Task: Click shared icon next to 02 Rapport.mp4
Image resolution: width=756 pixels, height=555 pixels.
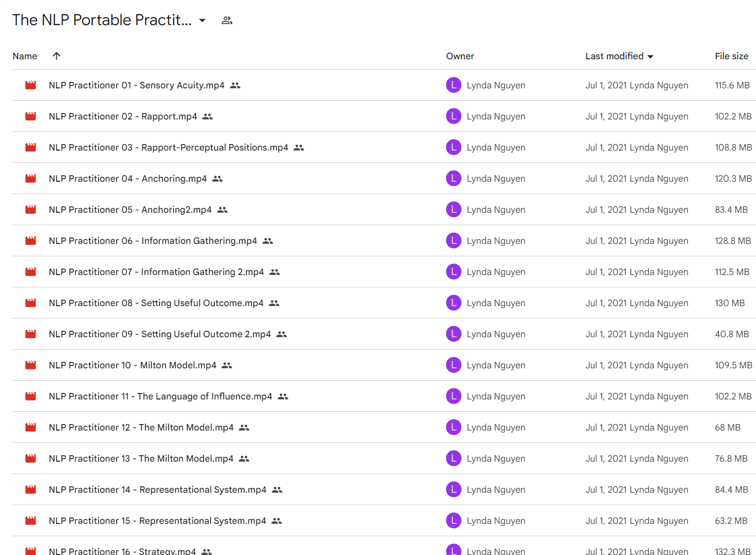Action: pos(208,117)
